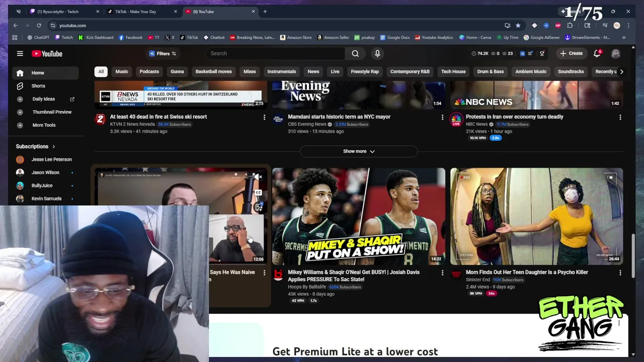
Task: Select the Freestyle Rap chip
Action: point(365,71)
